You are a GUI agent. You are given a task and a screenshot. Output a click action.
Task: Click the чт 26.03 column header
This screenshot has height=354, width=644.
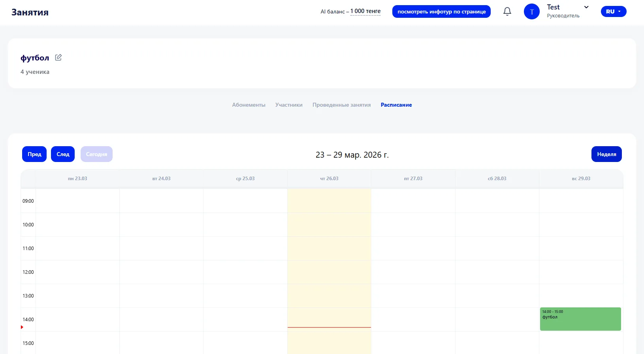pyautogui.click(x=329, y=179)
